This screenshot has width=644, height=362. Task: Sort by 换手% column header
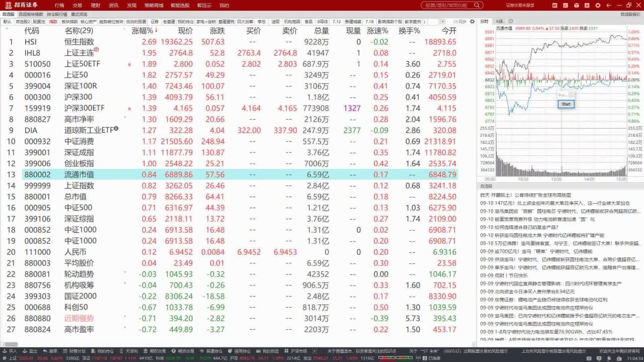[409, 31]
